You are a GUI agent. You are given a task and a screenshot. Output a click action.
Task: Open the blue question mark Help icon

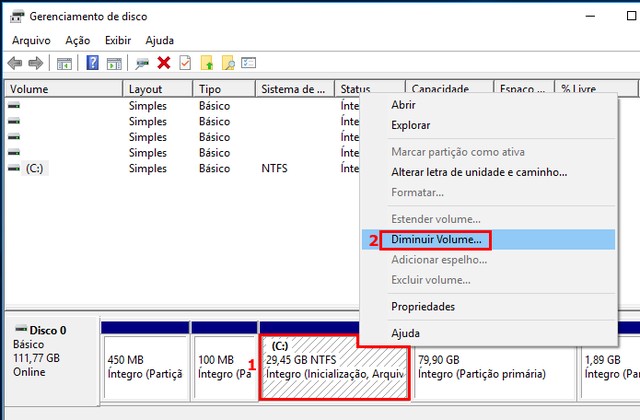click(x=93, y=63)
